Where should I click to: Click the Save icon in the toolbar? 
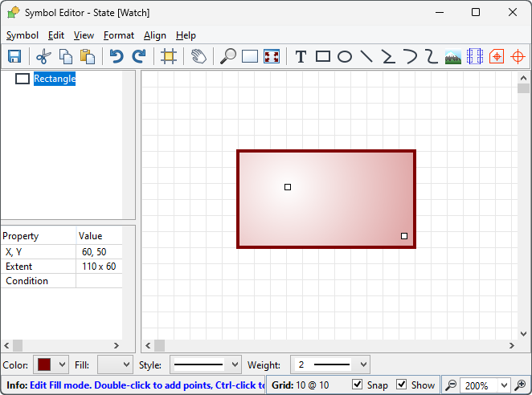(14, 56)
